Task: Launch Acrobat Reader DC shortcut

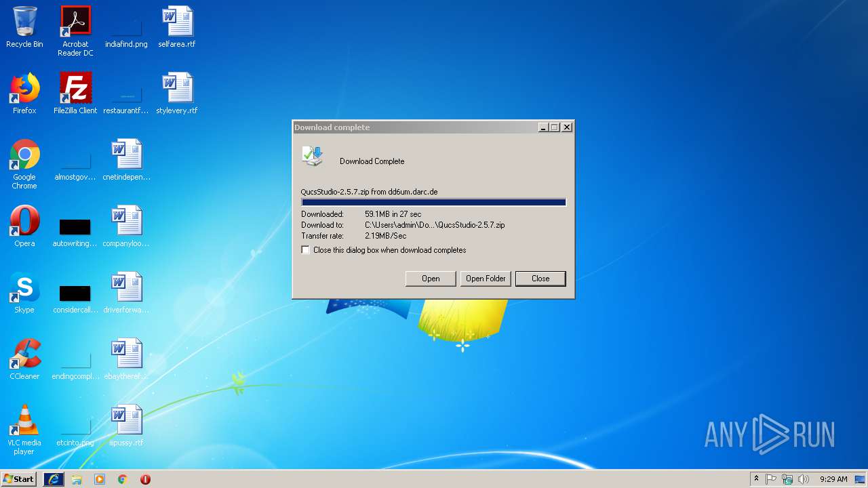Action: click(75, 31)
